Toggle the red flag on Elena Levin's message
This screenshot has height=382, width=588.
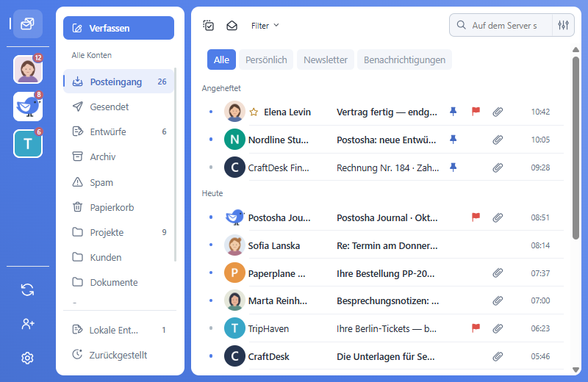coord(476,112)
